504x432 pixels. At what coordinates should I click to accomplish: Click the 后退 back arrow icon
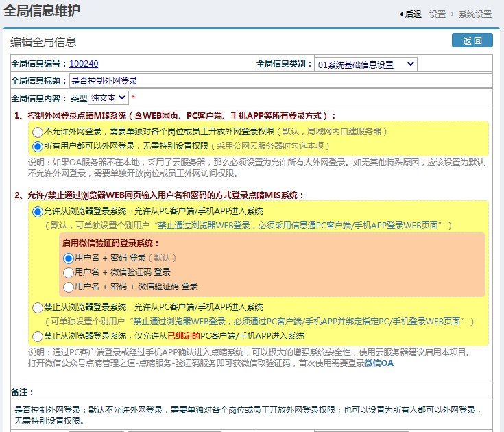click(400, 14)
